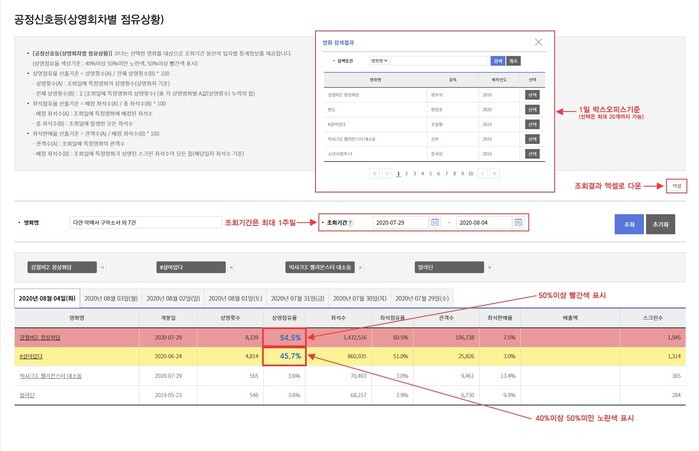Switch to the 2020년 07월 29일(수) tab

tap(422, 298)
